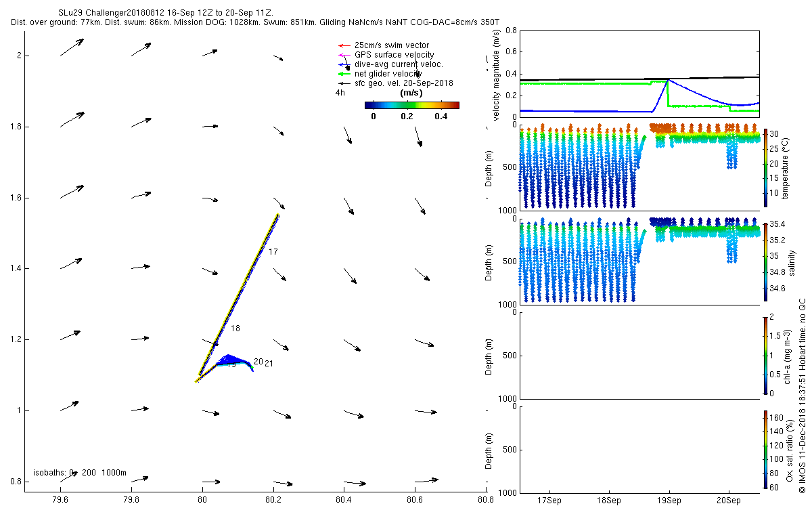Image resolution: width=812 pixels, height=508 pixels.
Task: Click the blue dive-avg current veloc. legend marker
Action: pos(343,64)
